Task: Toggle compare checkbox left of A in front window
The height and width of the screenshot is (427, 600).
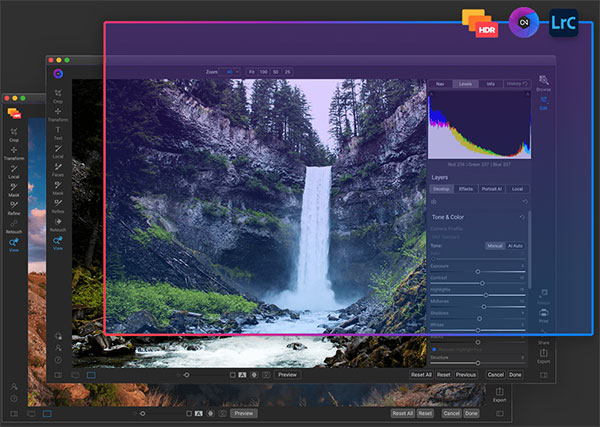Action: [232, 375]
